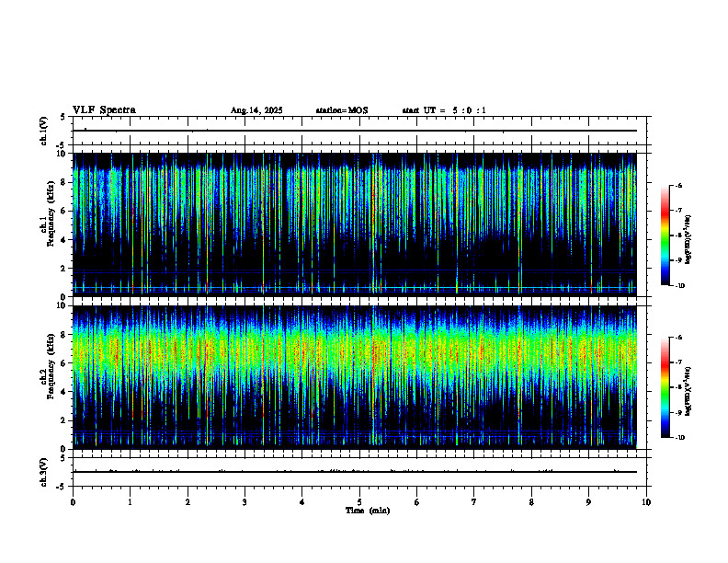Click the "ch.3(V)" axis label
Screen dimensions: 728x563
(44, 472)
